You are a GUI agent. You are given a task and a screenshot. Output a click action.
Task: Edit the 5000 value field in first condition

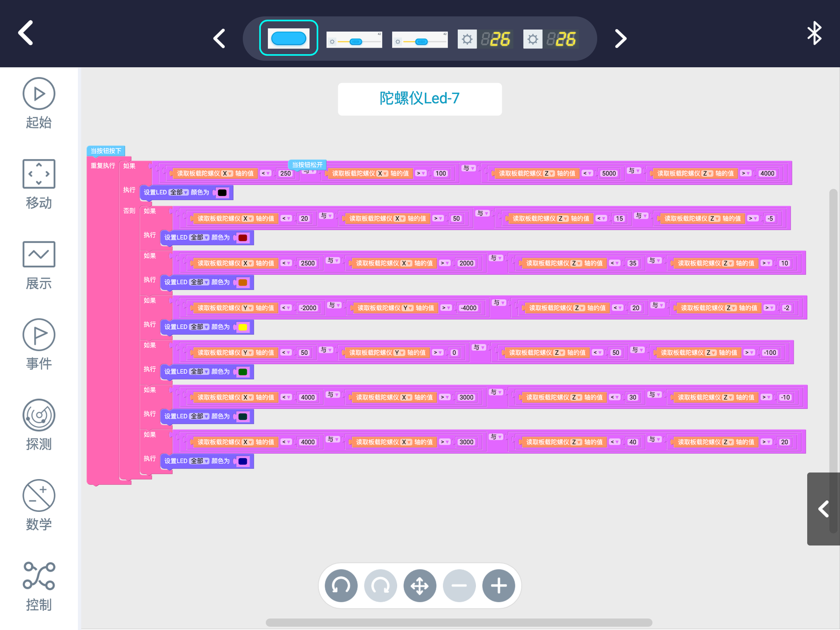tap(609, 174)
